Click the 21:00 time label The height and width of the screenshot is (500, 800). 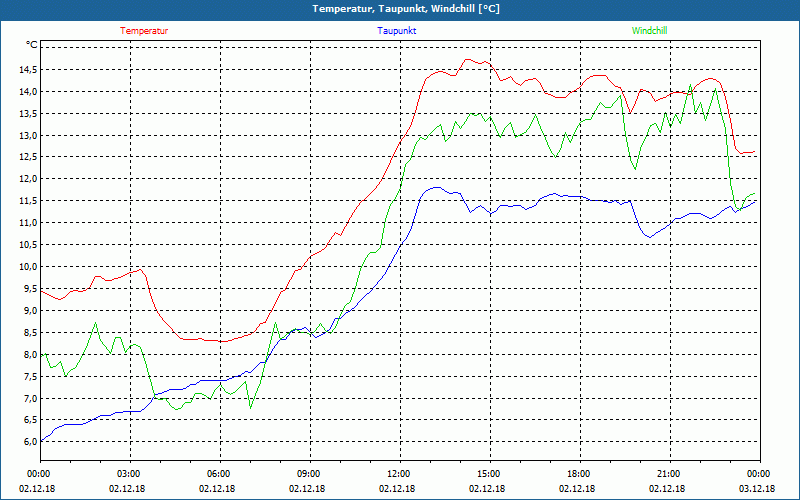670,474
